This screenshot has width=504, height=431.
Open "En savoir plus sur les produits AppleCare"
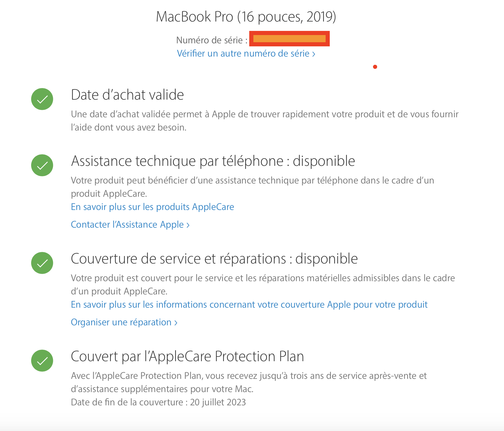click(152, 207)
